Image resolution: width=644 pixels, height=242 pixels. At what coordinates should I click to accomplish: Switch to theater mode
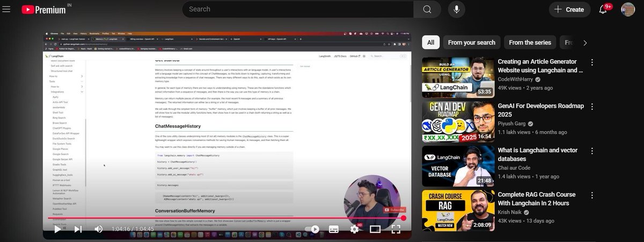375,229
